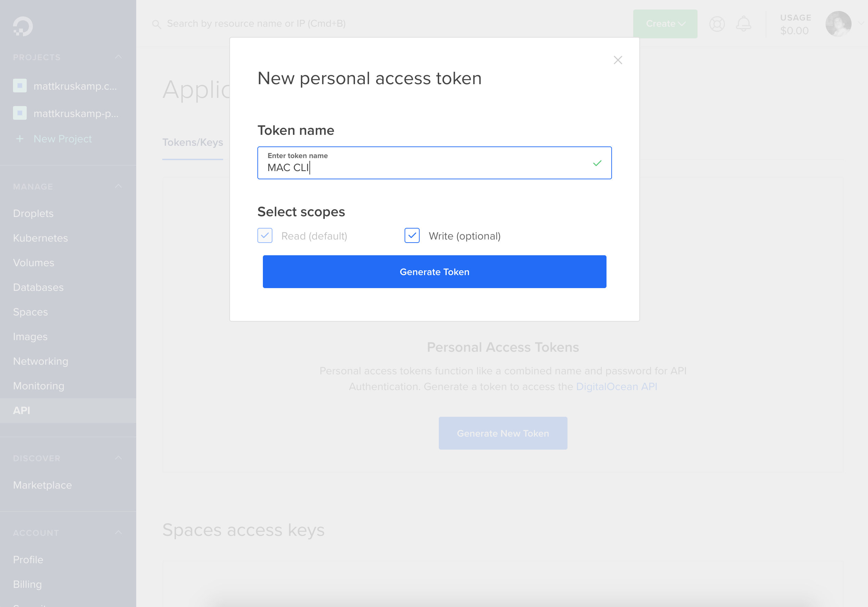
Task: Click the close X button on modal
Action: pyautogui.click(x=618, y=60)
